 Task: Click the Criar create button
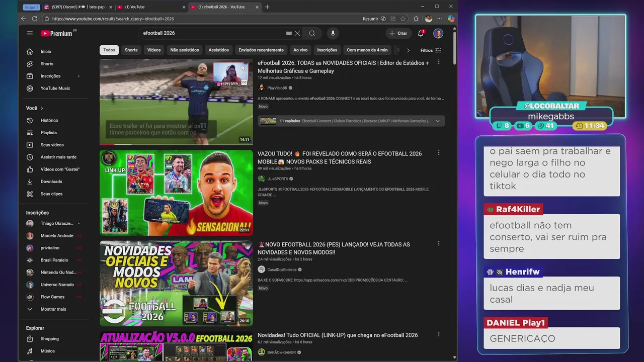tap(398, 33)
